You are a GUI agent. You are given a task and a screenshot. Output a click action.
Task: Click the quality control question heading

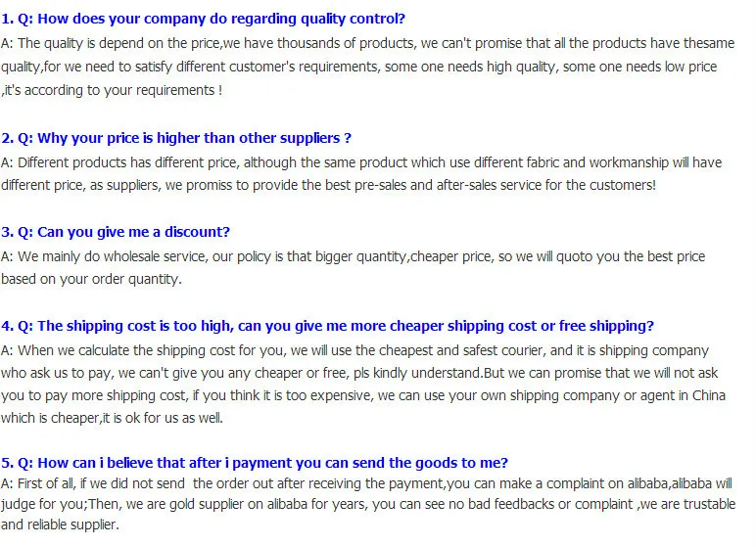click(x=204, y=19)
